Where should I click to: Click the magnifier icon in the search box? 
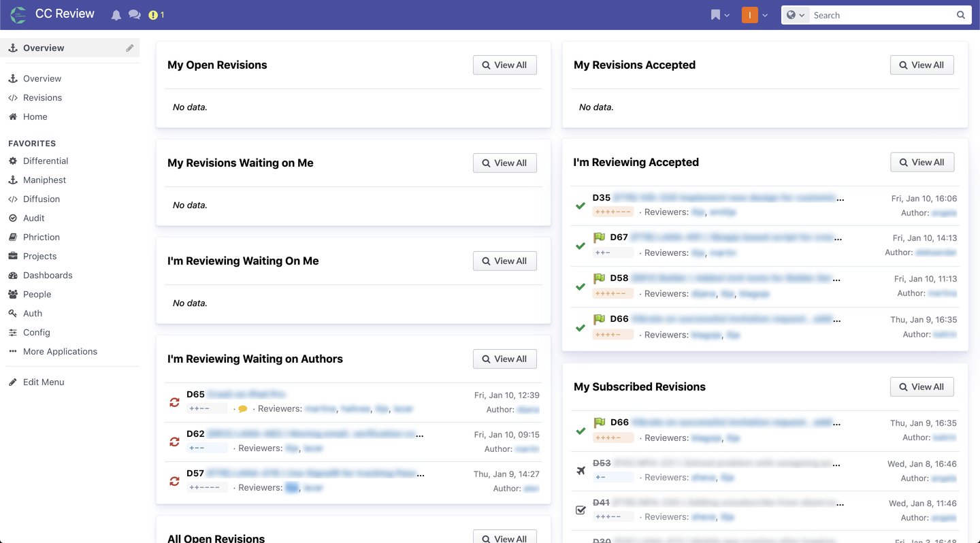click(961, 15)
